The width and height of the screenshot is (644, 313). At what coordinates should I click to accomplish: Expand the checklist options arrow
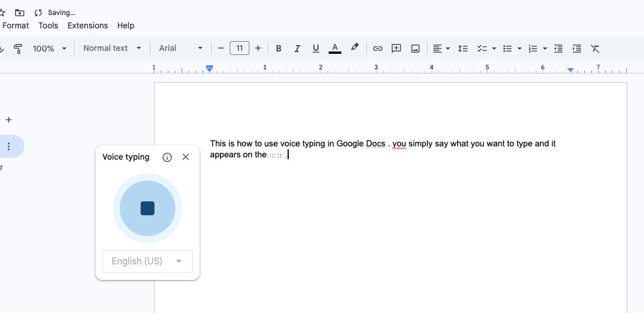point(494,49)
